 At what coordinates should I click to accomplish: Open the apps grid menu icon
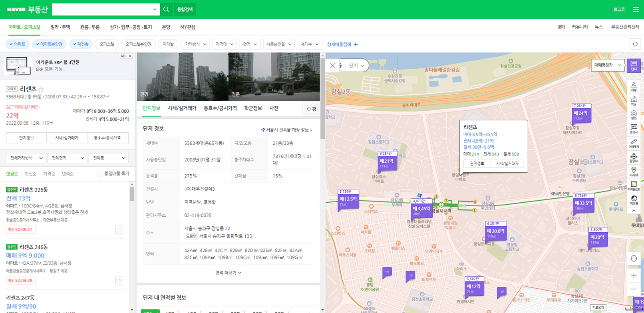[636, 9]
